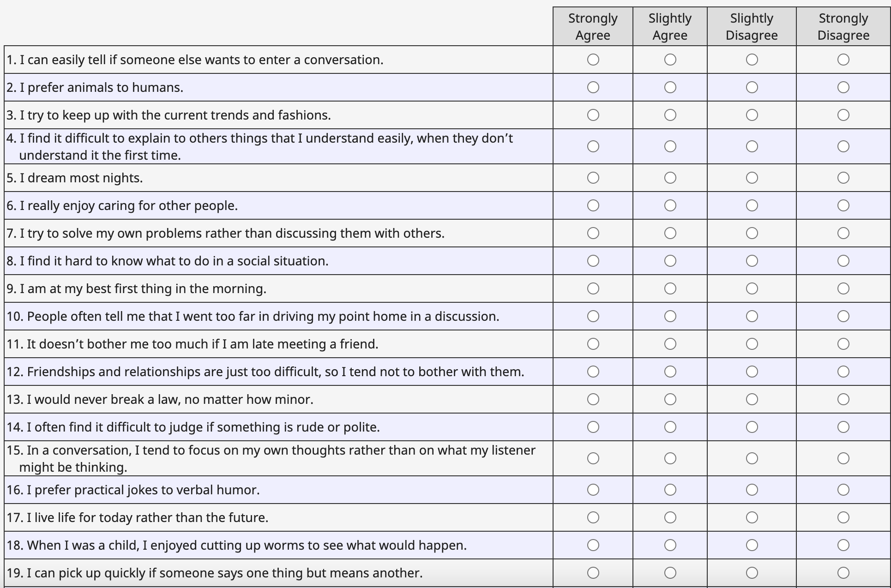Image resolution: width=891 pixels, height=588 pixels.
Task: Mark Slightly Disagree for trends and fashions question
Action: [x=752, y=115]
